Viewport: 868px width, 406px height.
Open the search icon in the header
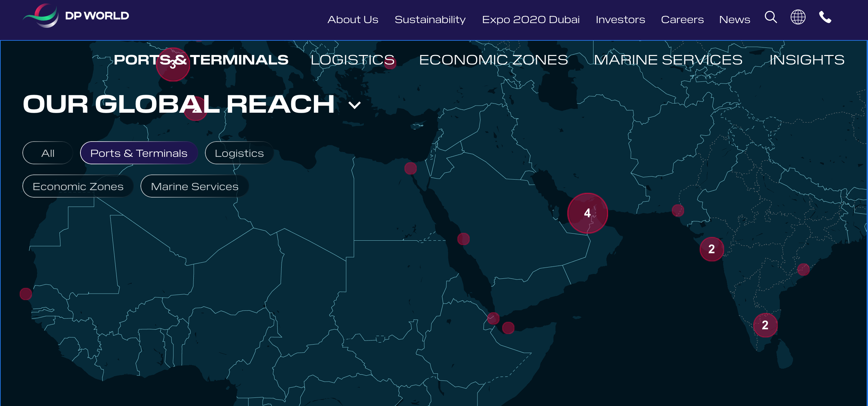click(771, 17)
